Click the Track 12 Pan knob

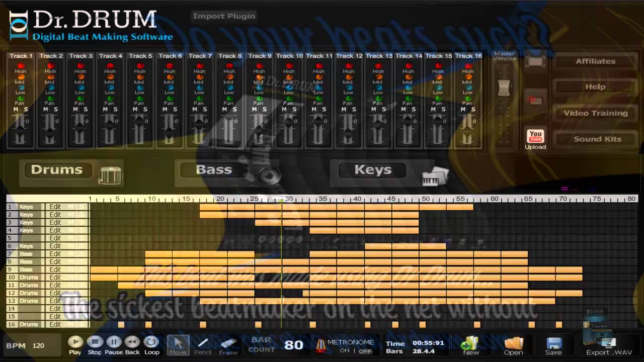(x=349, y=99)
